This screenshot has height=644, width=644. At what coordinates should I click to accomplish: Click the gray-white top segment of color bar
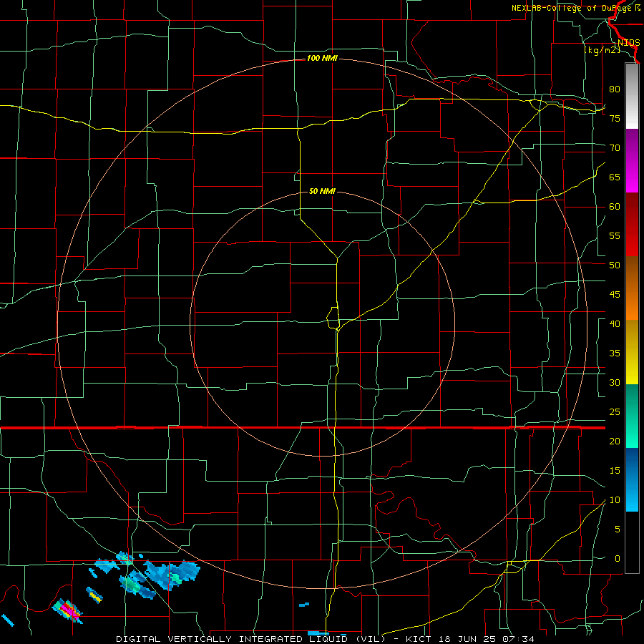pos(632,96)
